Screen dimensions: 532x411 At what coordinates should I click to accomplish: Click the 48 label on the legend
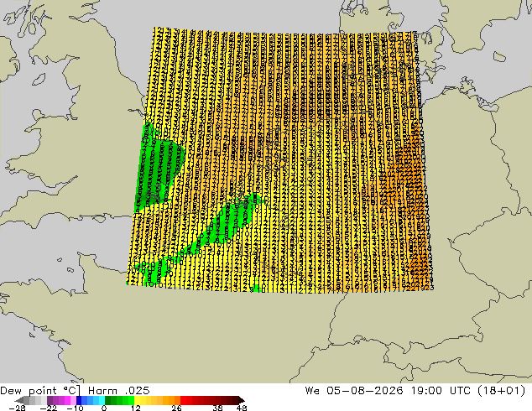coord(242,408)
